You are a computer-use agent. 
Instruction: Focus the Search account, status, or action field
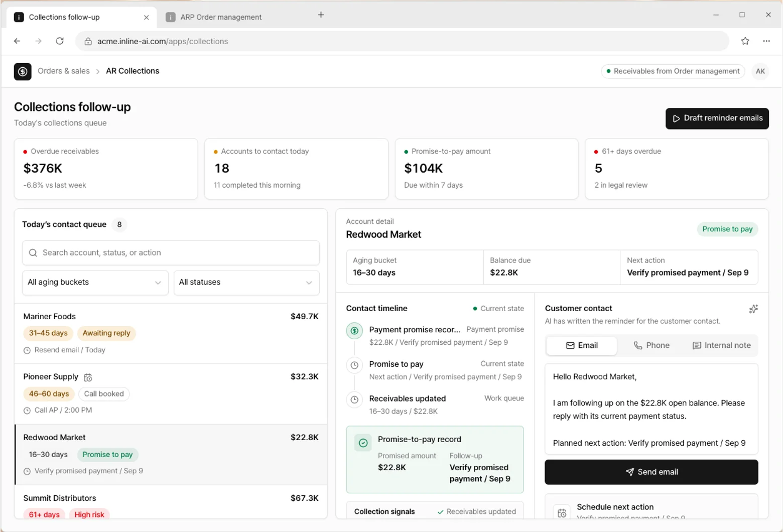click(171, 253)
